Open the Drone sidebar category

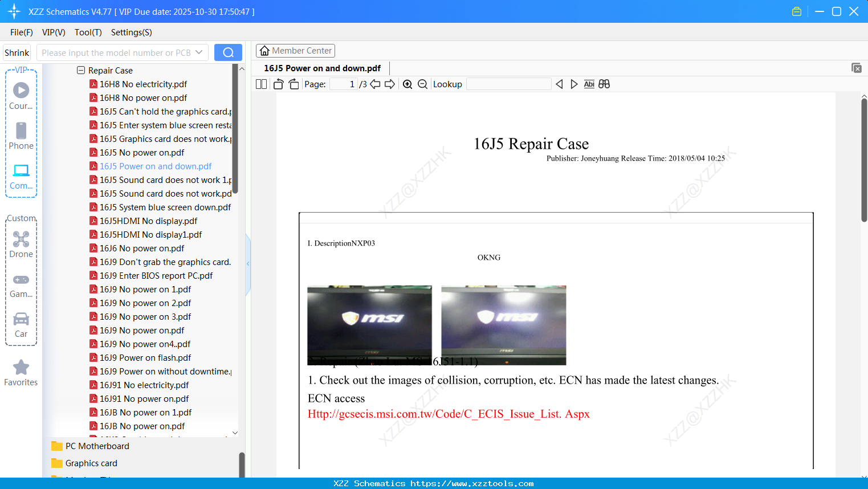tap(21, 244)
